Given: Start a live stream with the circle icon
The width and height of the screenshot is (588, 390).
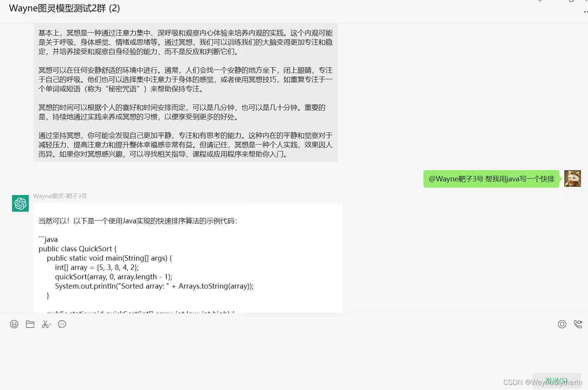Looking at the screenshot, I should pos(562,324).
